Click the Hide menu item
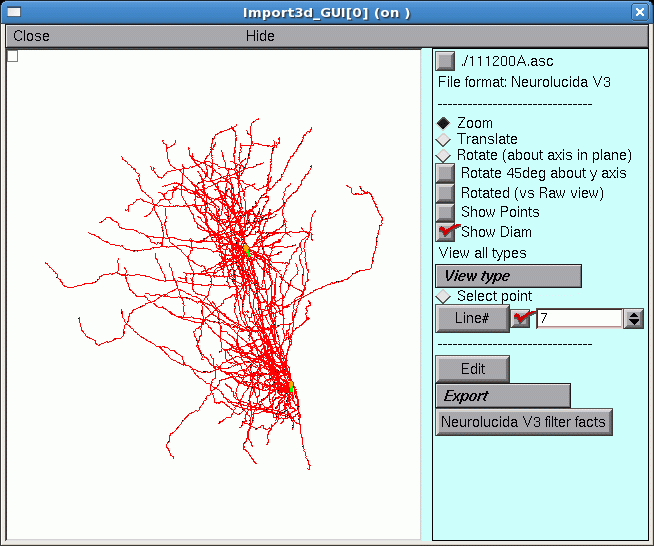 tap(260, 36)
